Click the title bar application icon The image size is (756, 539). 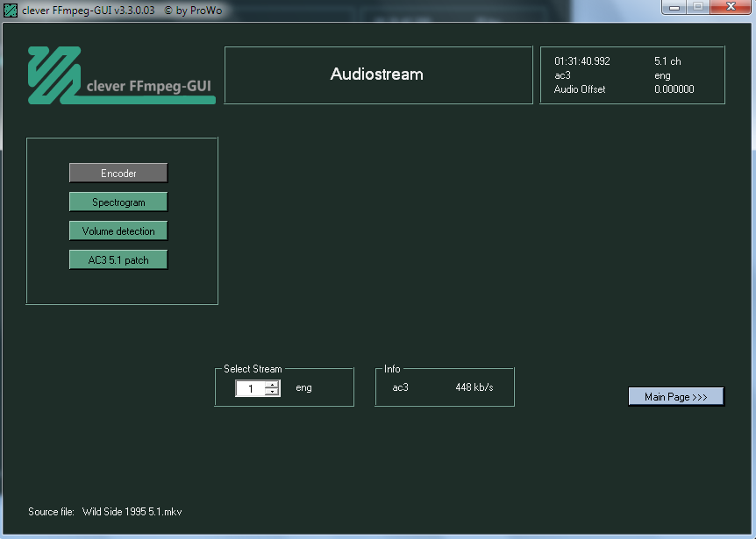pos(11,11)
